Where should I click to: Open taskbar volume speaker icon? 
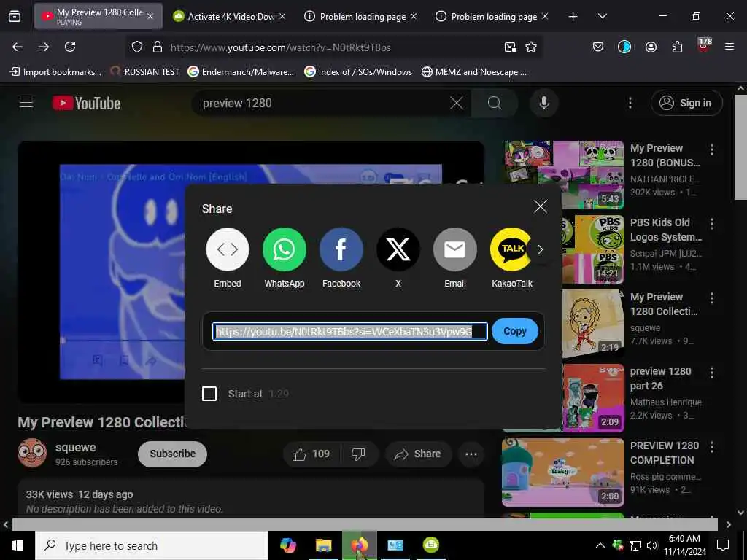pyautogui.click(x=652, y=545)
